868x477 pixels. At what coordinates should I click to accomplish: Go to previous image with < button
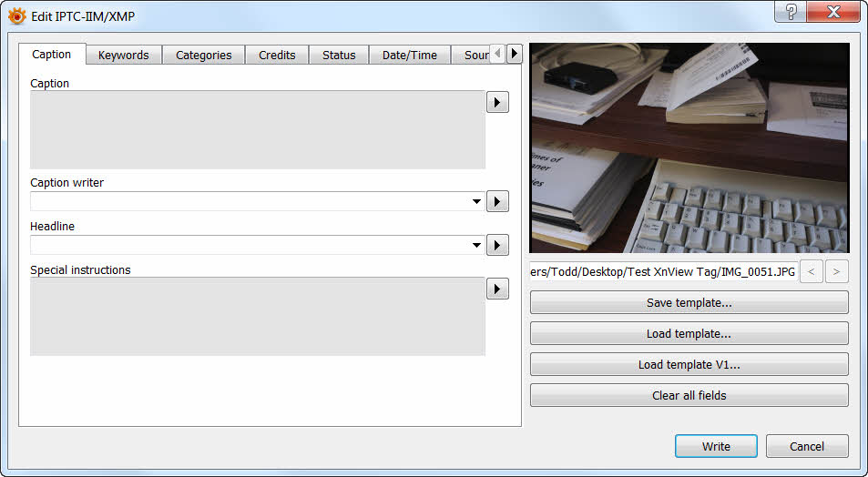click(x=811, y=271)
